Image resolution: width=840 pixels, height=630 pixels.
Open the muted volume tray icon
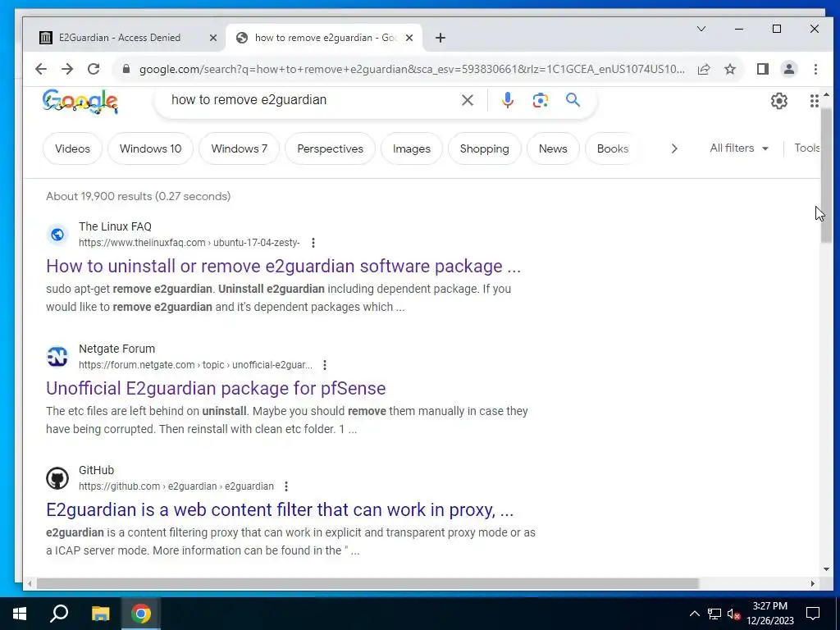734,614
